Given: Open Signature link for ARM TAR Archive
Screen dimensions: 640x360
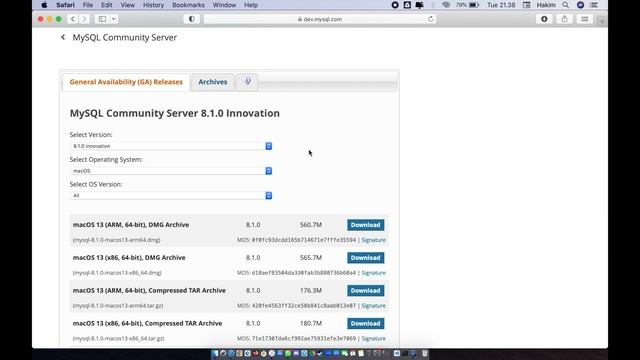Looking at the screenshot, I should [x=373, y=306].
